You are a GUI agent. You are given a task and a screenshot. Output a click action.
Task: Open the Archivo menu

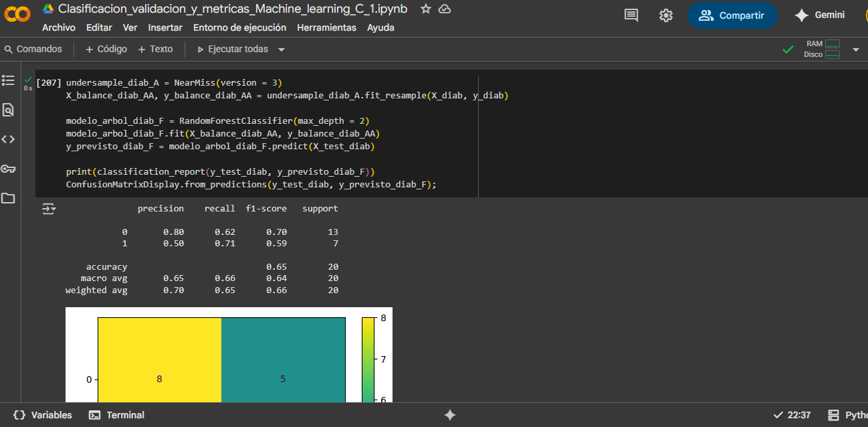[59, 27]
